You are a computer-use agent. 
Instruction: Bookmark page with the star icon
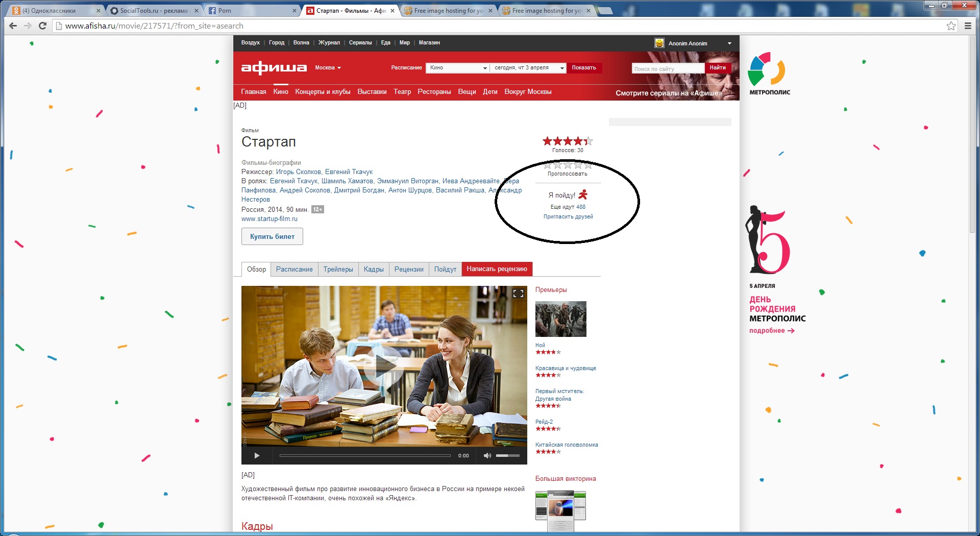pyautogui.click(x=951, y=26)
